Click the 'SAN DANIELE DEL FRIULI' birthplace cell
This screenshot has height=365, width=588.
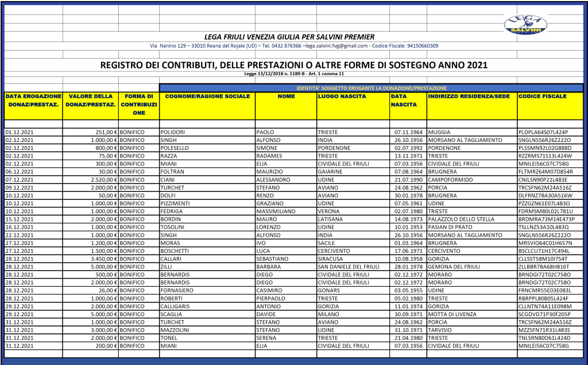(x=350, y=267)
